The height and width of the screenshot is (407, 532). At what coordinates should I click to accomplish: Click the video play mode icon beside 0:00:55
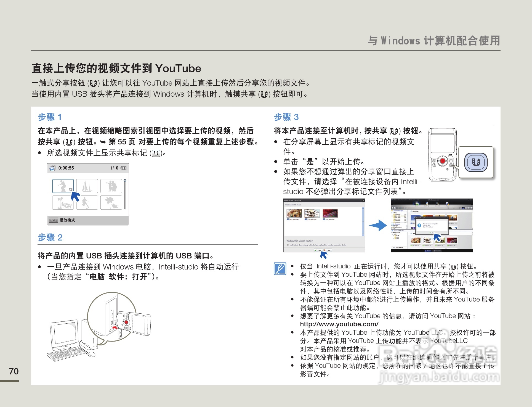[52, 168]
